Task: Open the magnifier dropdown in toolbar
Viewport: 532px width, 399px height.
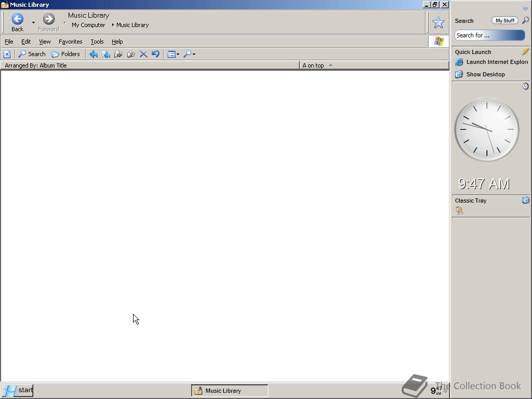Action: tap(189, 54)
